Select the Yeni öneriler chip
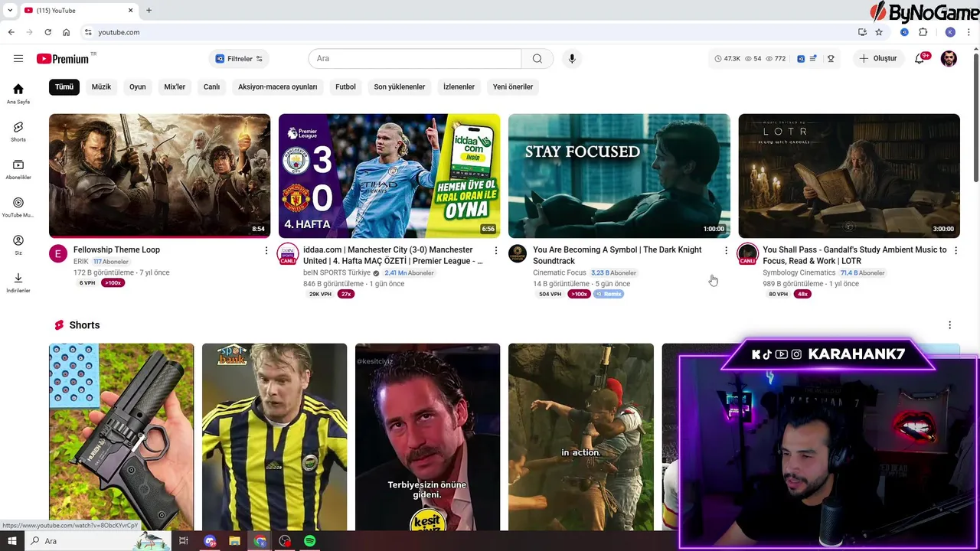 click(x=513, y=86)
